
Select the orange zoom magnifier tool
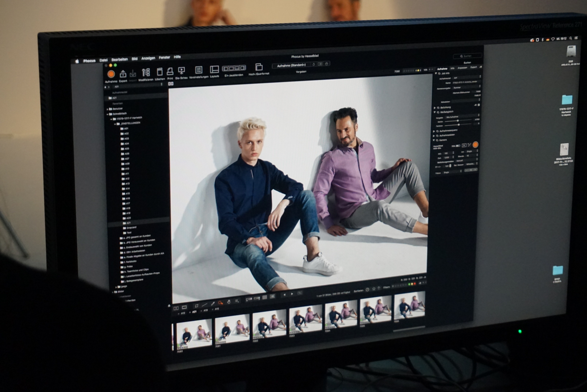[x=220, y=303]
